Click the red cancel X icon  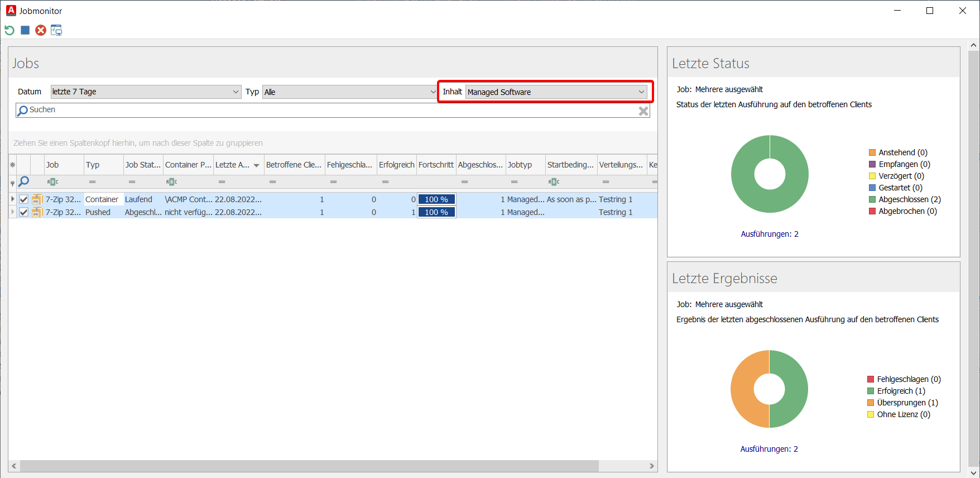(x=41, y=30)
